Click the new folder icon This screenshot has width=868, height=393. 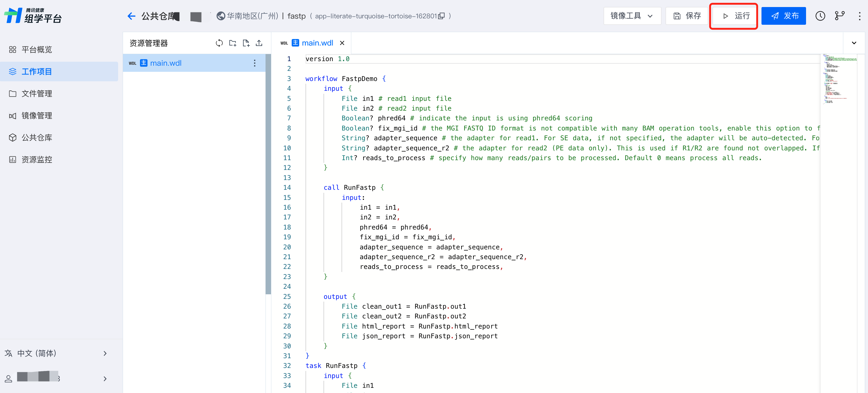(233, 43)
